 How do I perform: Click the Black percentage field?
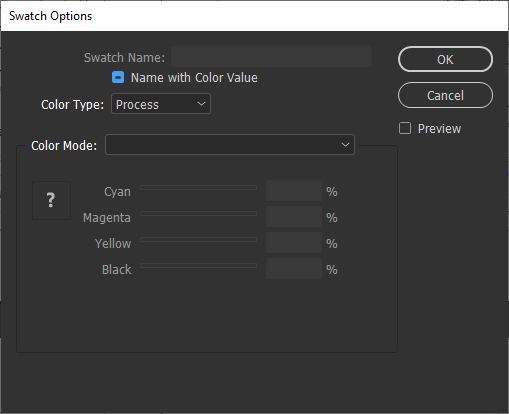[x=294, y=269]
